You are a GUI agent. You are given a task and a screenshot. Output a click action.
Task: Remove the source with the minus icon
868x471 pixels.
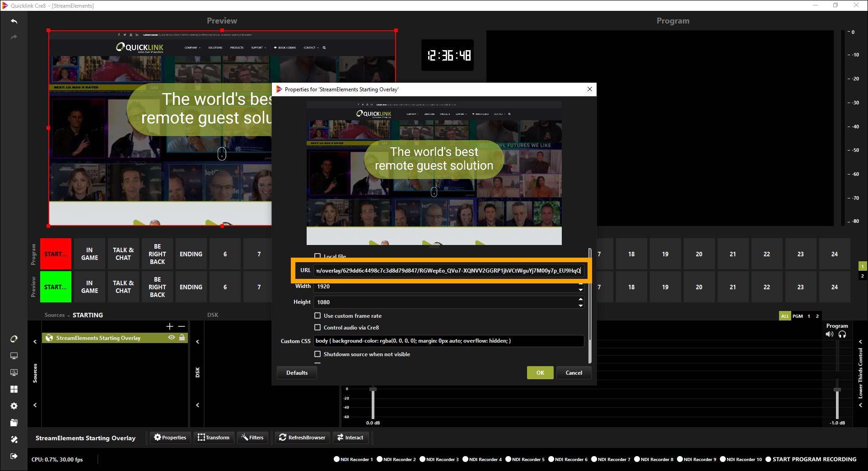coord(182,326)
